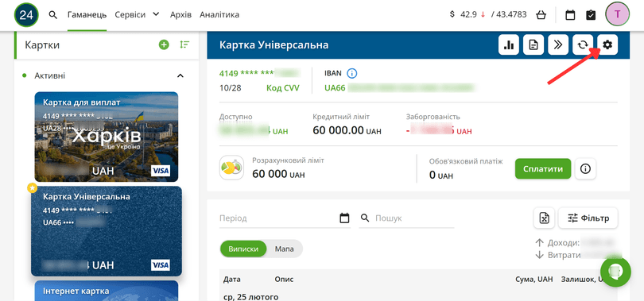This screenshot has height=301, width=644.
Task: Click the Опис column header
Action: coord(284,280)
